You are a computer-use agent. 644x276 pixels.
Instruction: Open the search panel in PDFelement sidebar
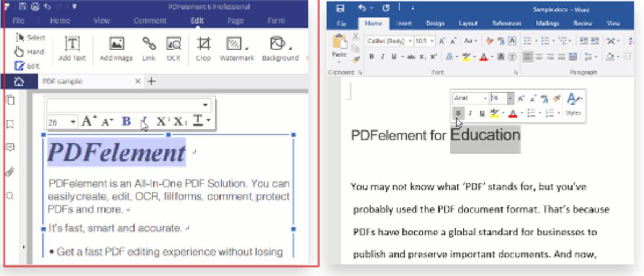[x=10, y=196]
